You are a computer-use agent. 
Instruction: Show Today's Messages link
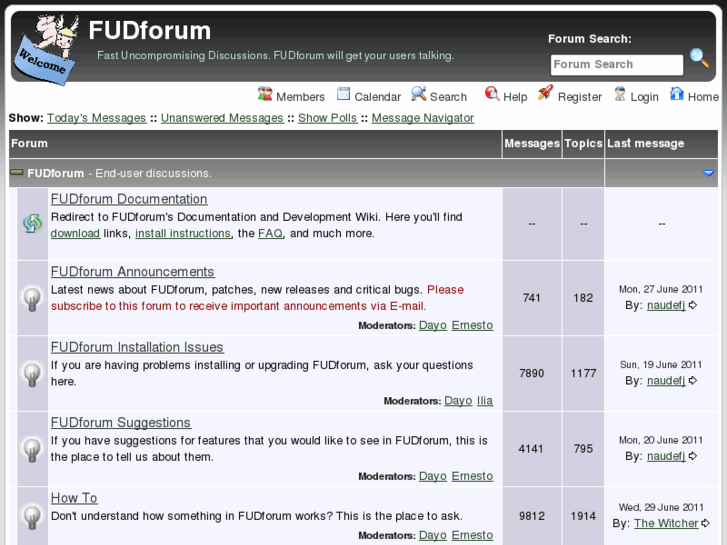96,118
